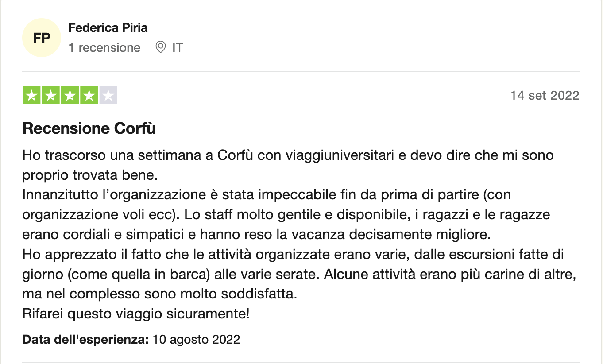This screenshot has width=603, height=364.
Task: Click the third green star
Action: pos(70,96)
